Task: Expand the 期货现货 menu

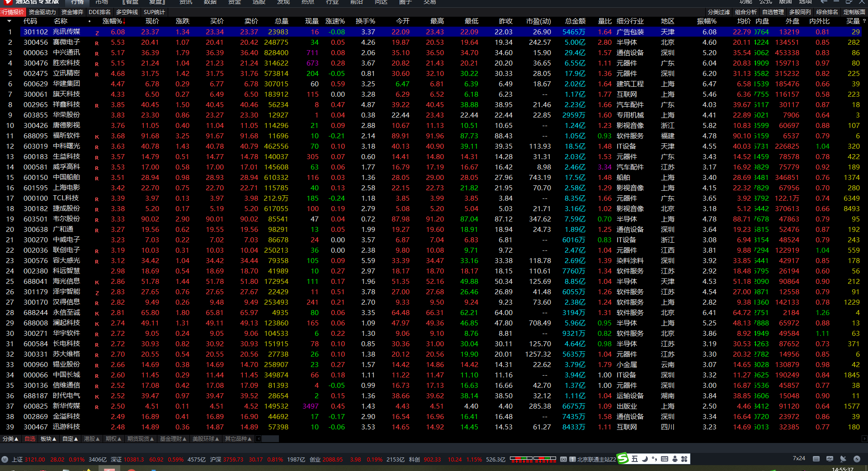Action: pos(141,439)
